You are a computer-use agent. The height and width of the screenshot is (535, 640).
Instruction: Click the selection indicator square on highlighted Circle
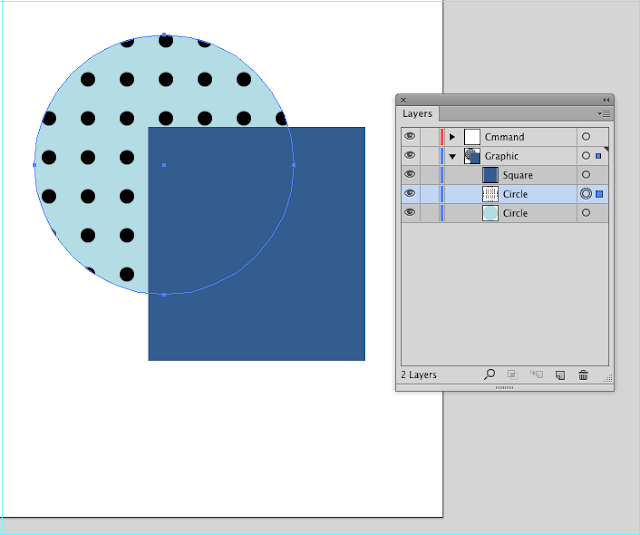tap(599, 194)
